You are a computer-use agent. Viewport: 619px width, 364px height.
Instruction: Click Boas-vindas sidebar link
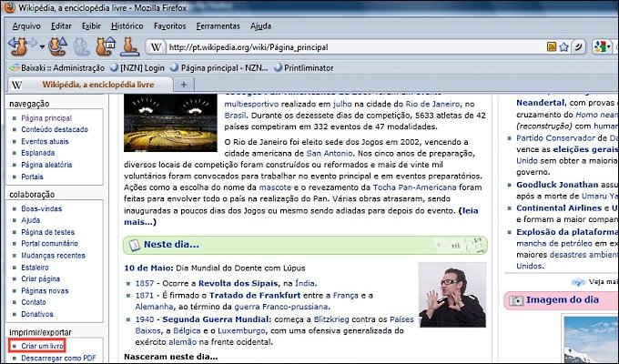click(42, 208)
